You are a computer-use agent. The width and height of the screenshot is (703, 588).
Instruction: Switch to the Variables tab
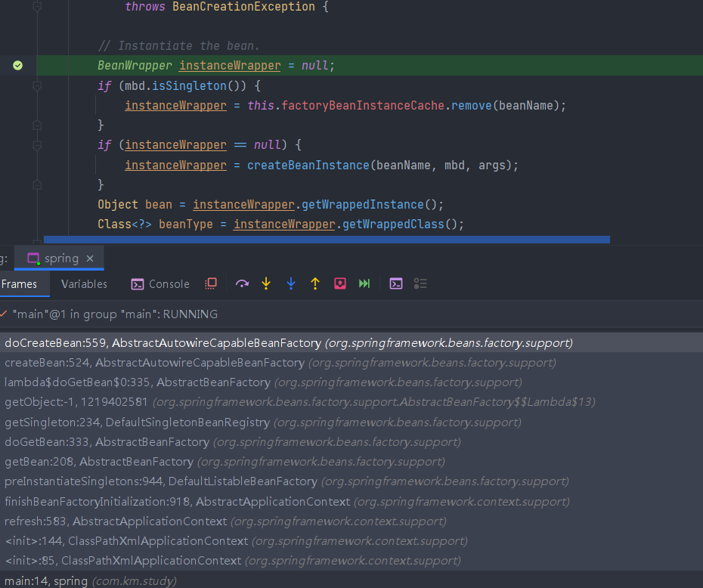coord(85,284)
